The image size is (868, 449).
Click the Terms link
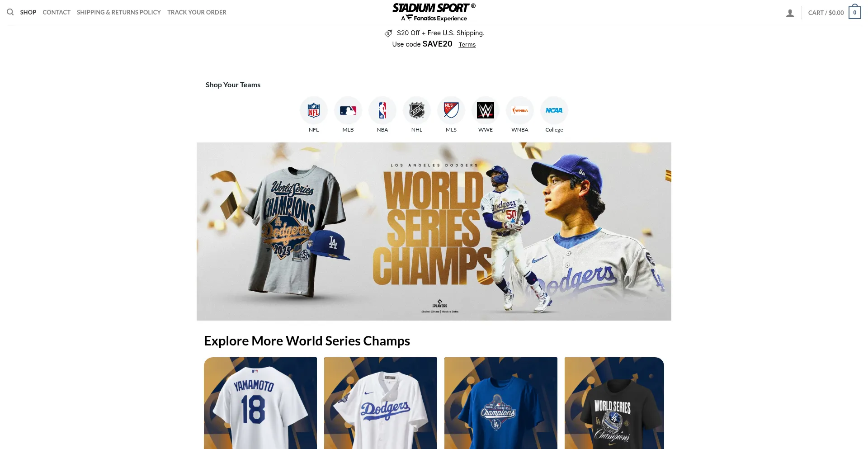(467, 44)
